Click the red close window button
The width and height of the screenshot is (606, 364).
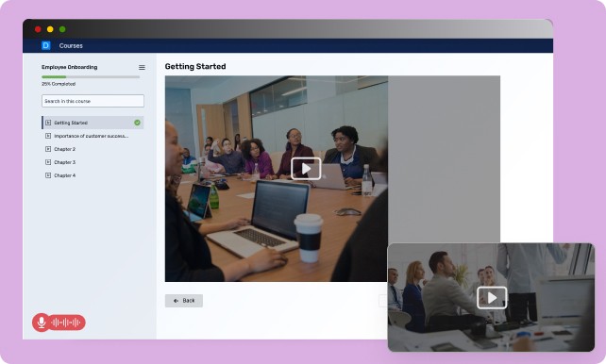click(38, 29)
